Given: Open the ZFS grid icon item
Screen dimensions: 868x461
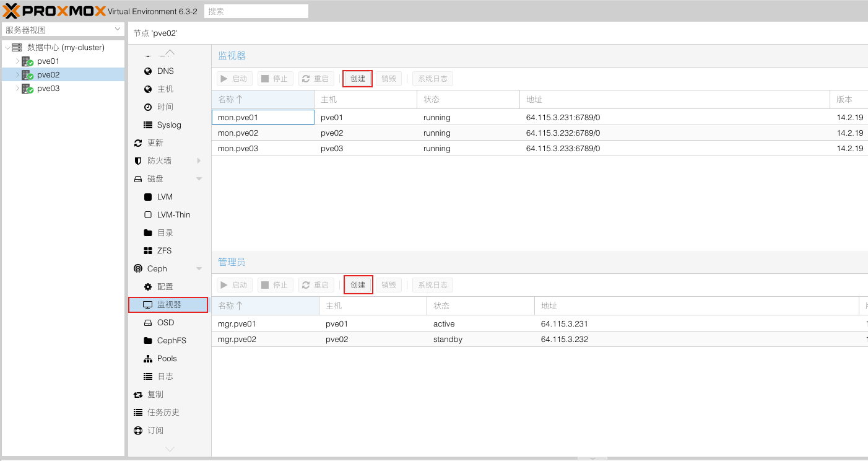Looking at the screenshot, I should (x=148, y=251).
